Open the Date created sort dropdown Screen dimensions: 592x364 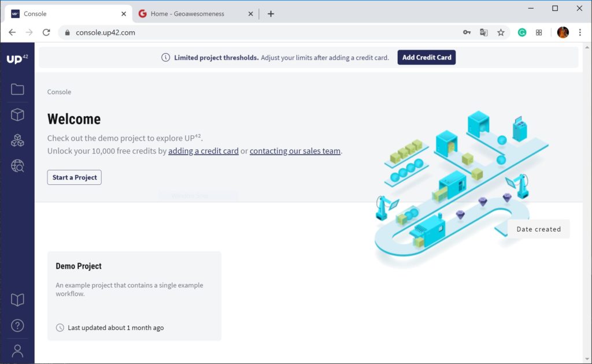[538, 229]
